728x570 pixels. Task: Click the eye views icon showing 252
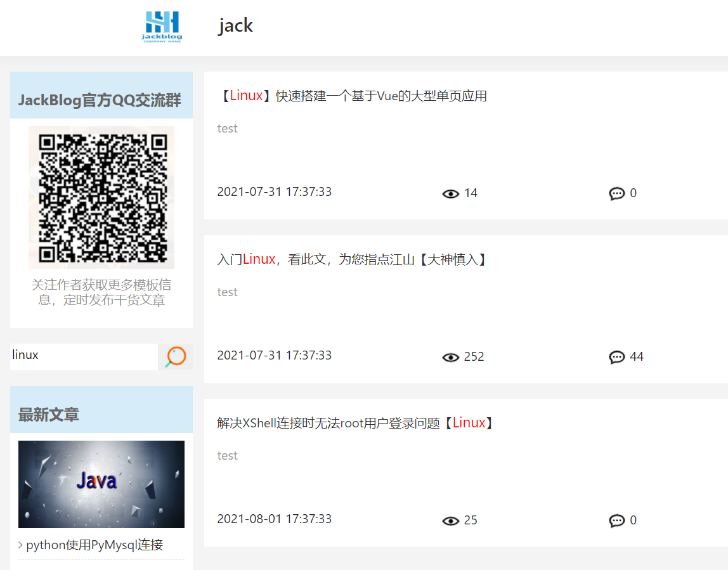coord(450,357)
